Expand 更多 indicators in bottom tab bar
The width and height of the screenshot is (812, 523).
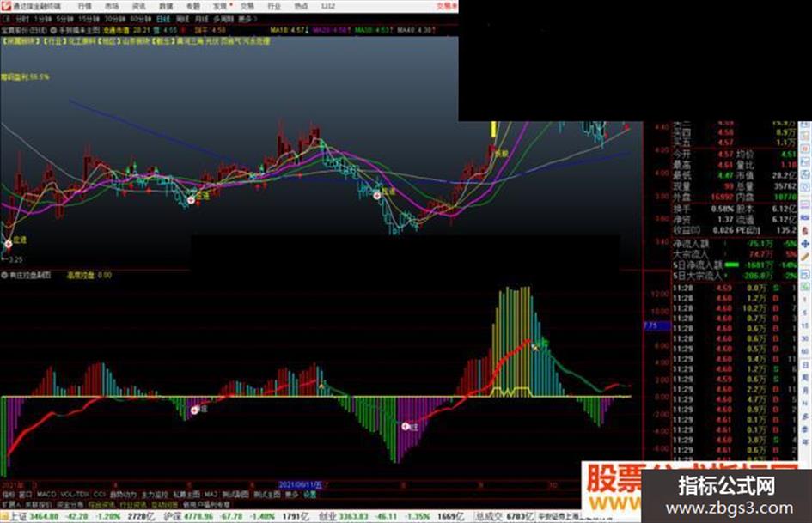point(292,495)
